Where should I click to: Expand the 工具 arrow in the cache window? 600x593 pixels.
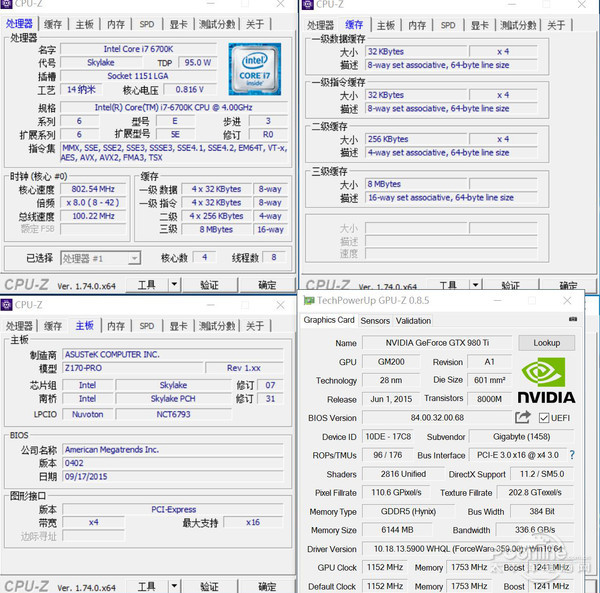tap(475, 285)
